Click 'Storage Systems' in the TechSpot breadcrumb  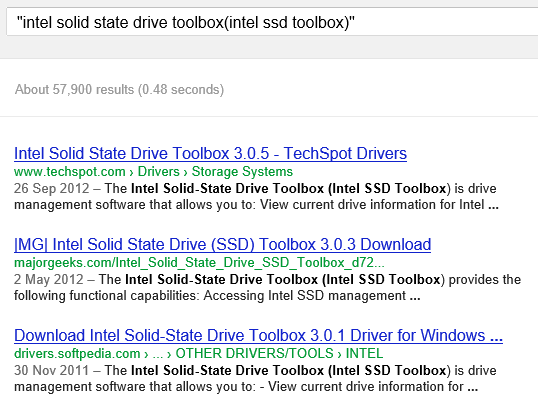coord(242,172)
